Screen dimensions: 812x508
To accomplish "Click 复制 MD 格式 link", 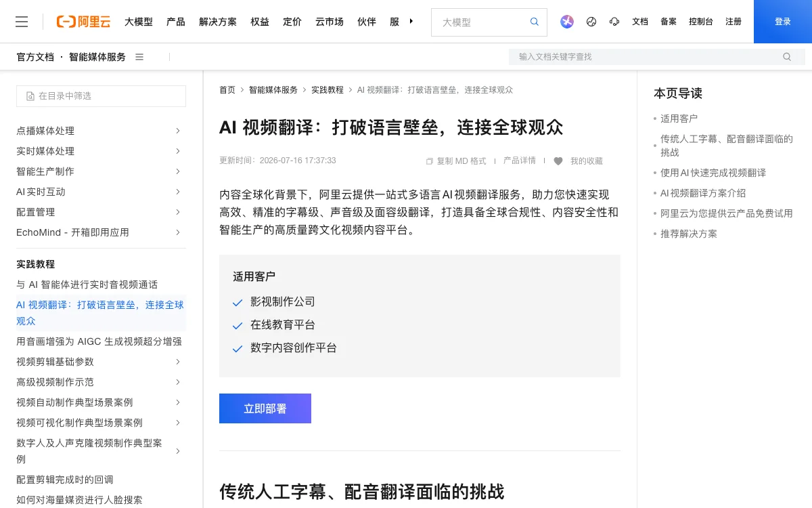I will (461, 161).
